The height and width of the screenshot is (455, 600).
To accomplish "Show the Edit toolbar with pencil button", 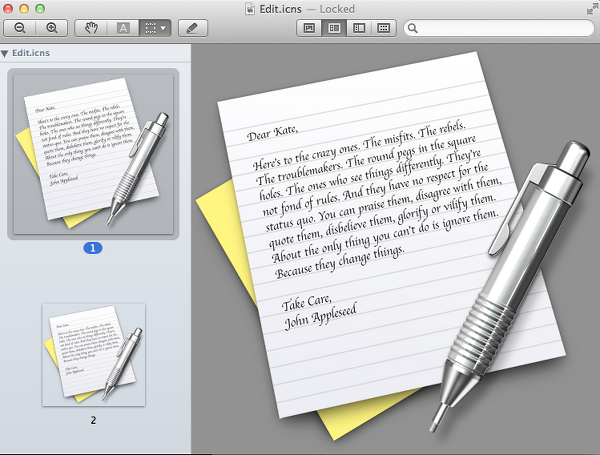I will click(x=193, y=28).
